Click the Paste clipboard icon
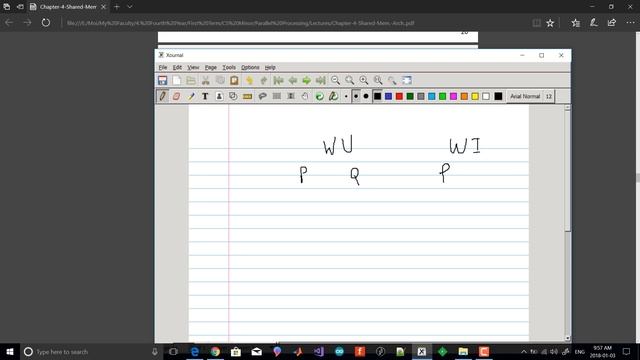This screenshot has width=640, height=360. [234, 80]
